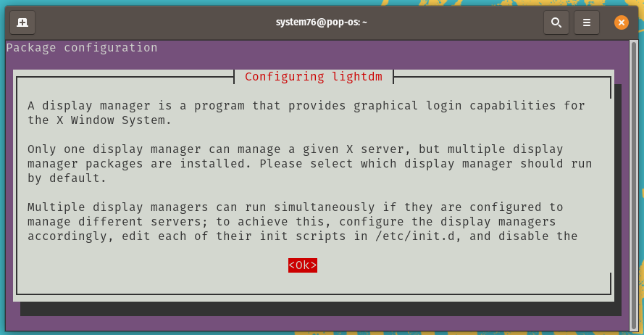This screenshot has width=644, height=335.
Task: Open the terminal hamburger menu
Action: pyautogui.click(x=587, y=22)
